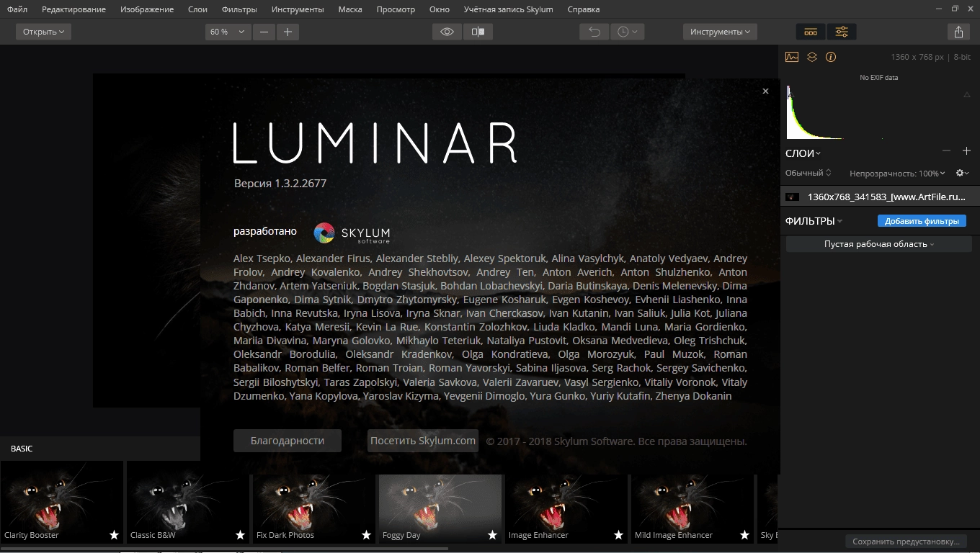Viewport: 980px width, 553px height.
Task: Click the No EXIF data label
Action: (x=879, y=78)
